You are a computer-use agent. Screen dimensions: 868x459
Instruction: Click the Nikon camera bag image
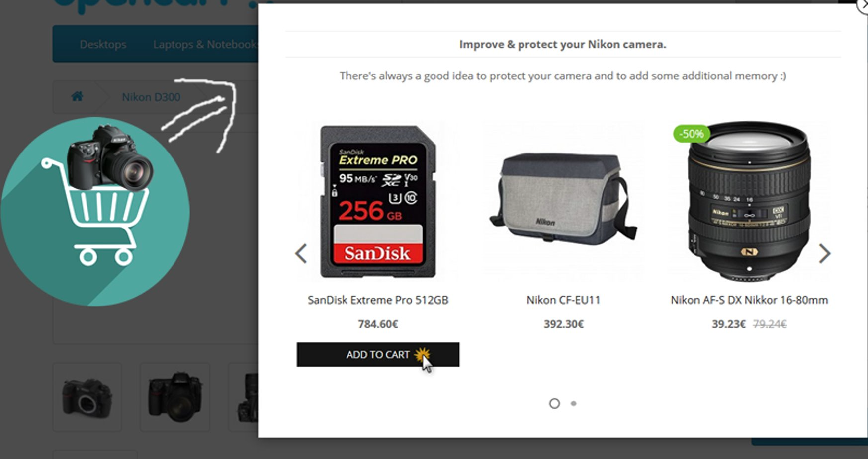[563, 199]
